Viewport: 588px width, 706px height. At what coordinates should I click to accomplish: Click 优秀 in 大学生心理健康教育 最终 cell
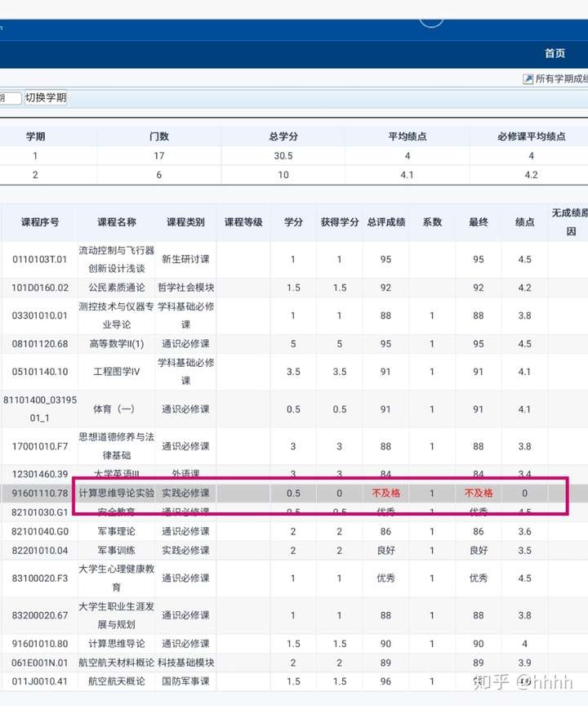479,579
